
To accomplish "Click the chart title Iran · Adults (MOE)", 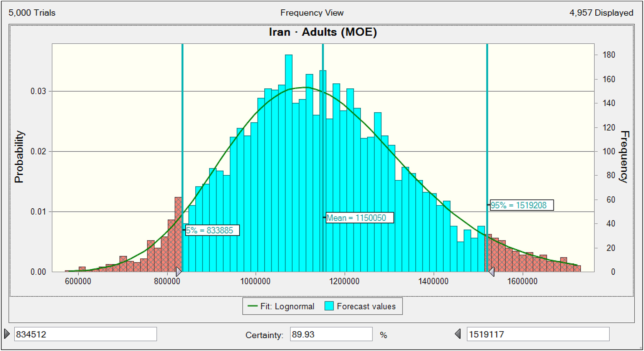I will tap(323, 32).
